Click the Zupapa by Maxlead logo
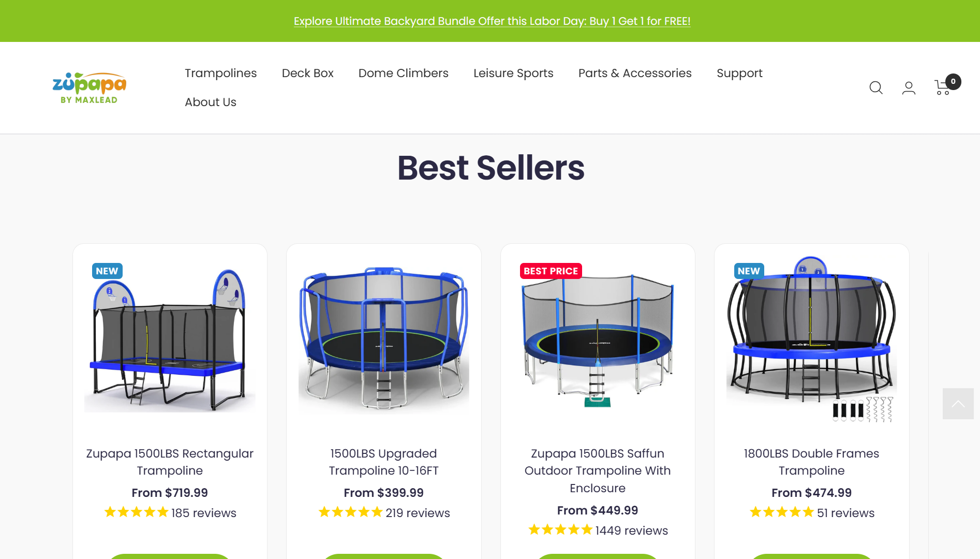Screen dimensions: 980x559 pos(90,88)
